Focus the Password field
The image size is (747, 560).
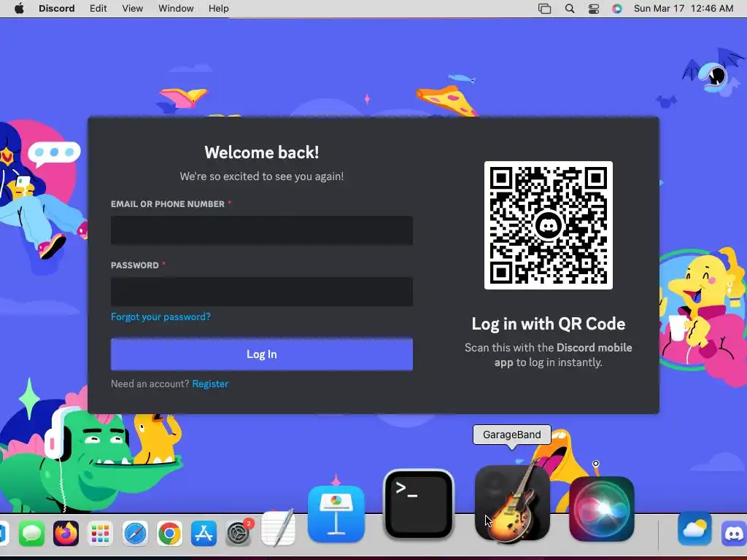(x=262, y=292)
